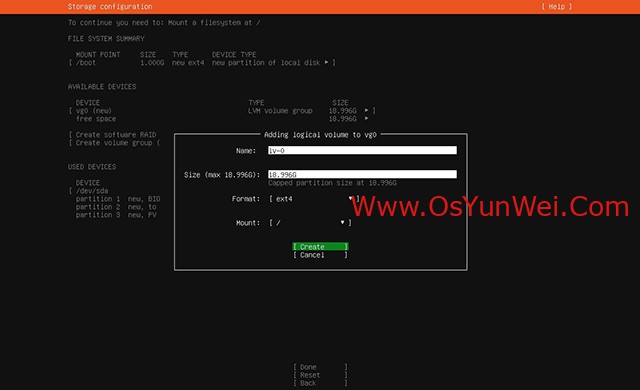The image size is (640, 390).
Task: Click the Back button at bottom
Action: [x=320, y=383]
